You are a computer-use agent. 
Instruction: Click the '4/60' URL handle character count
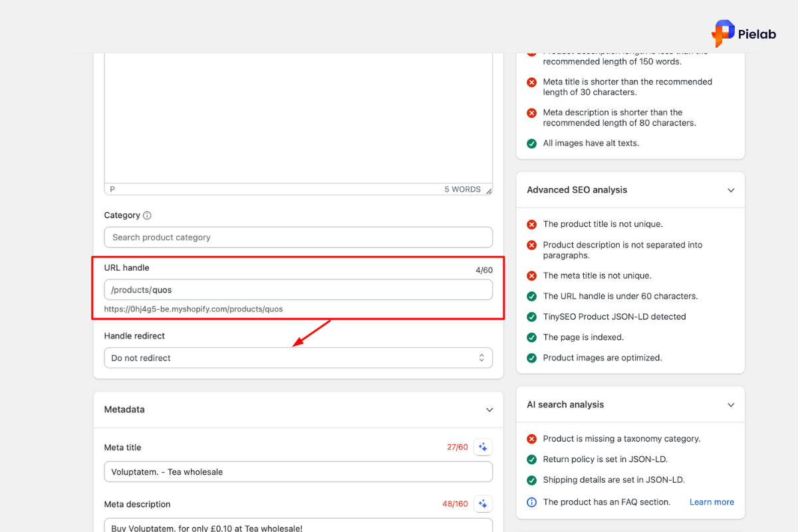click(x=483, y=270)
